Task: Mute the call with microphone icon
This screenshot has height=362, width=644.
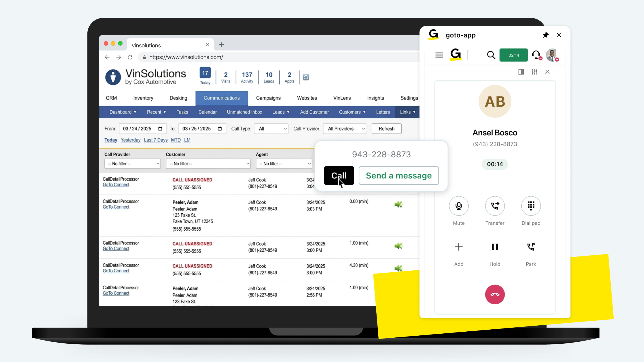Action: coord(459,206)
